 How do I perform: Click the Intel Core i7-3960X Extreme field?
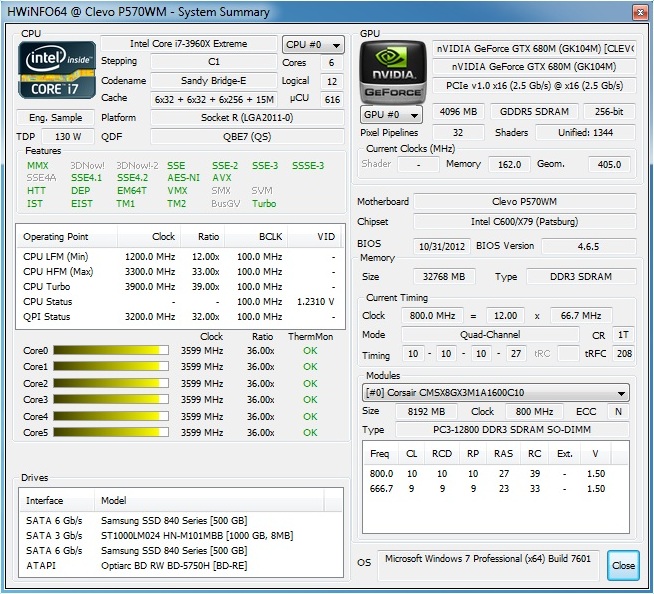(189, 44)
